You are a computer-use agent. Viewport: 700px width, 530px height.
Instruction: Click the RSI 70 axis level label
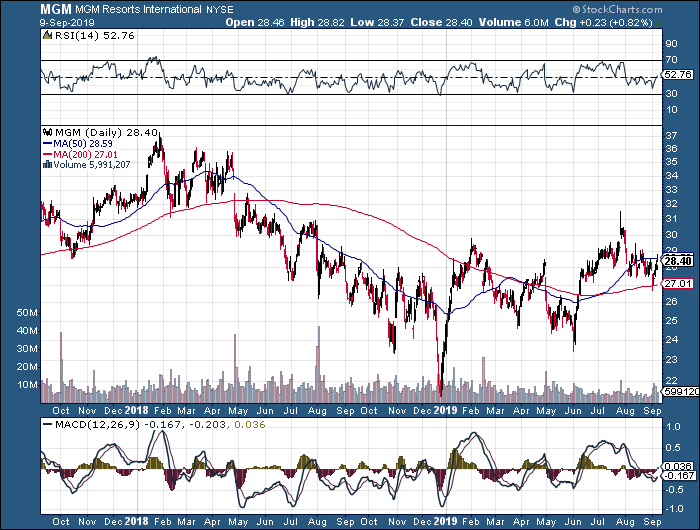pyautogui.click(x=671, y=60)
